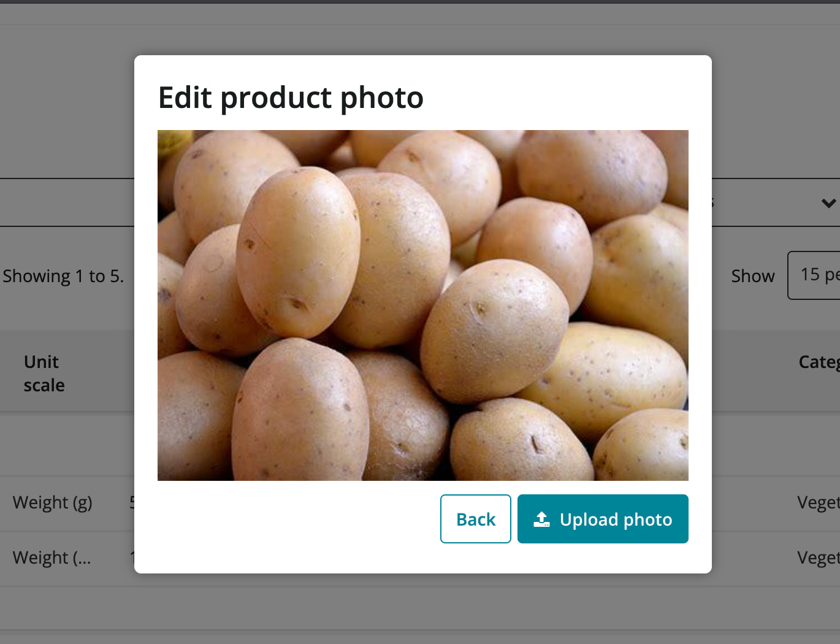Screen dimensions: 840x644
Task: Click the blank row below the Unit scale header
Action: (x=67, y=443)
